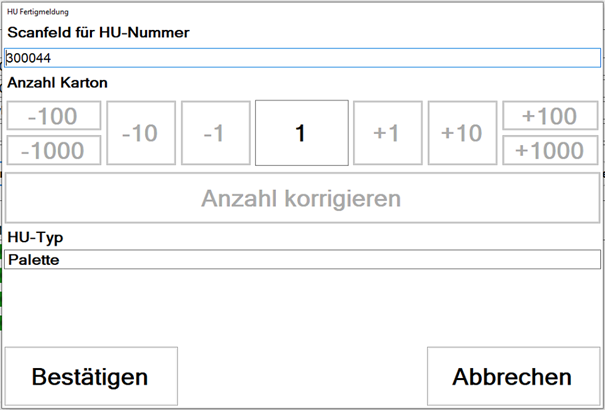Viewport: 605px width, 410px height.
Task: Click the -100 decrement button
Action: point(54,116)
